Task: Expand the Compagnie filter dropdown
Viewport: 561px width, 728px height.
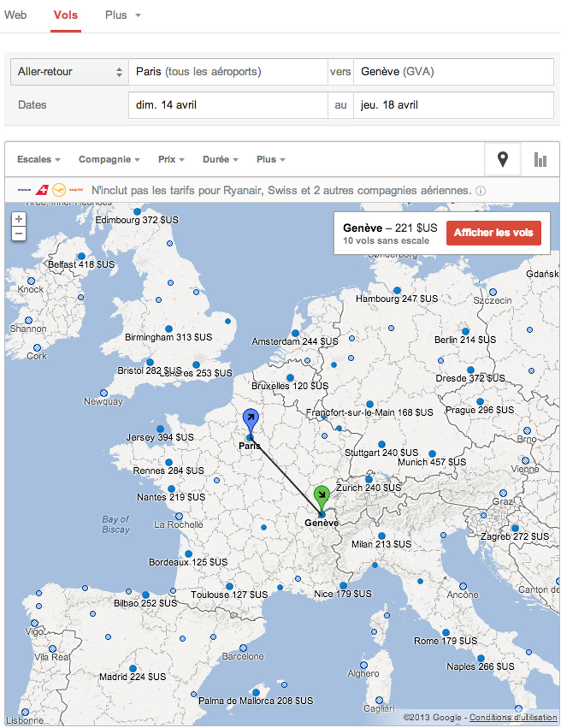Action: [x=109, y=159]
